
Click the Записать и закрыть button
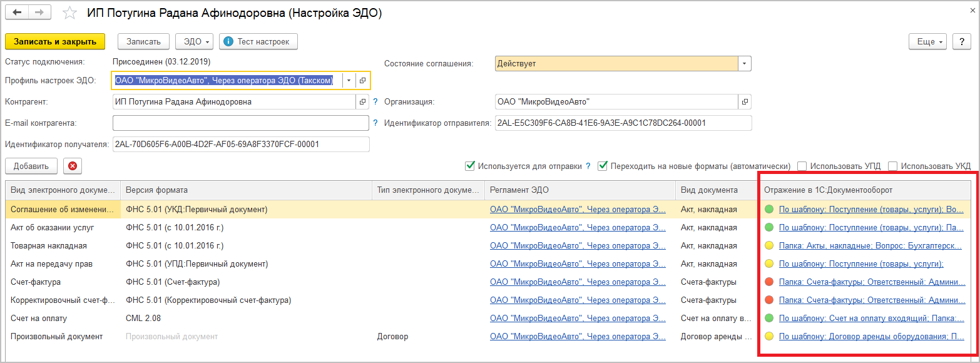pyautogui.click(x=55, y=41)
